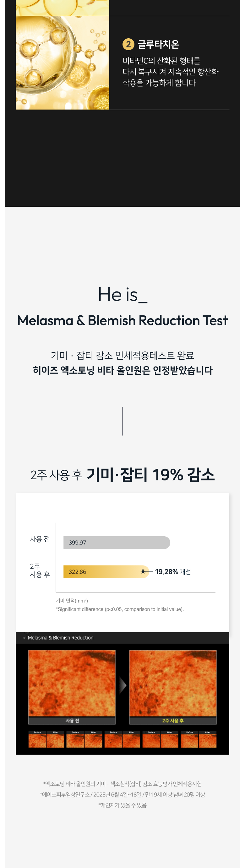Image resolution: width=245 pixels, height=868 pixels.
Task: Click the '글루타치온' heading
Action: pos(158,44)
